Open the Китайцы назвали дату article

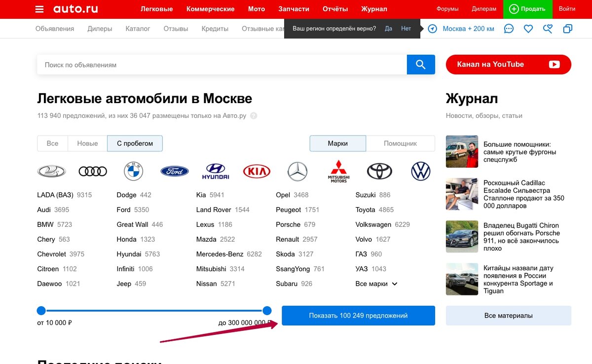[x=518, y=280]
